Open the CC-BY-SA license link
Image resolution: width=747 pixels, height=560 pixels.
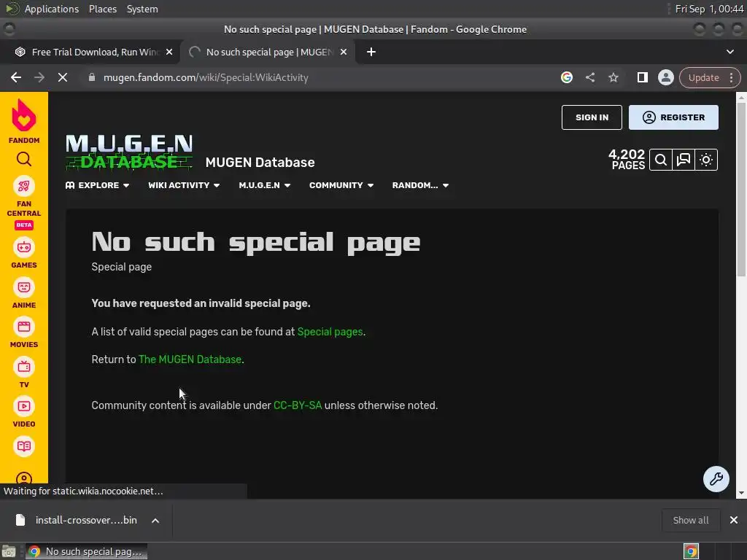coord(298,405)
